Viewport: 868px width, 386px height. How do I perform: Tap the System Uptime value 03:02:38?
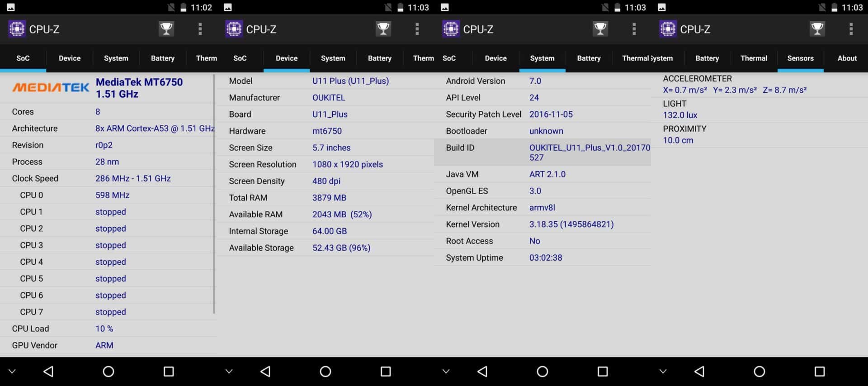point(546,258)
